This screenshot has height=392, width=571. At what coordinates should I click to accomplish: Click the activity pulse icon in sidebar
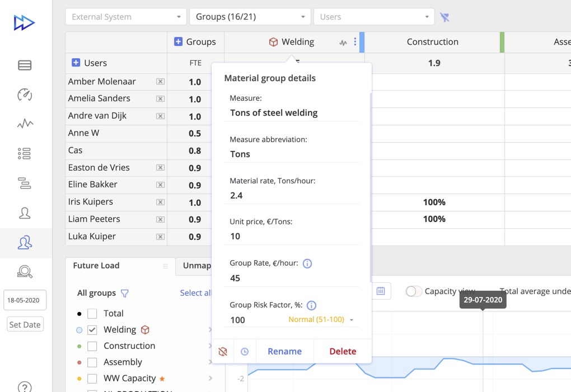click(25, 124)
